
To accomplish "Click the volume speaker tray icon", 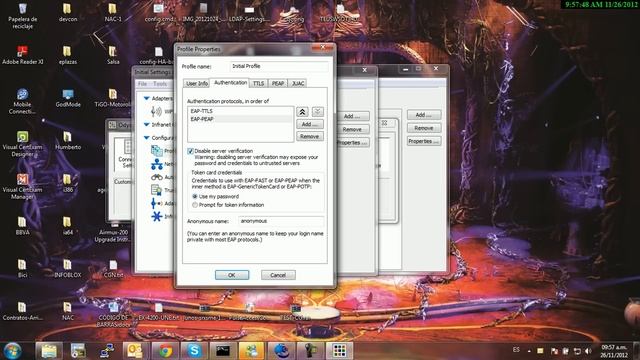I will [588, 351].
